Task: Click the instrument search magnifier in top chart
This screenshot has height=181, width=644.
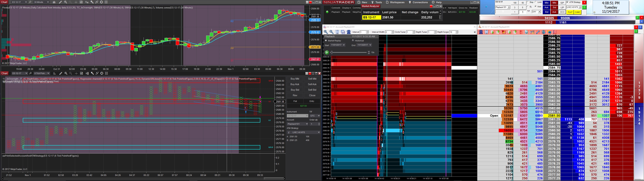Action: click(x=30, y=2)
